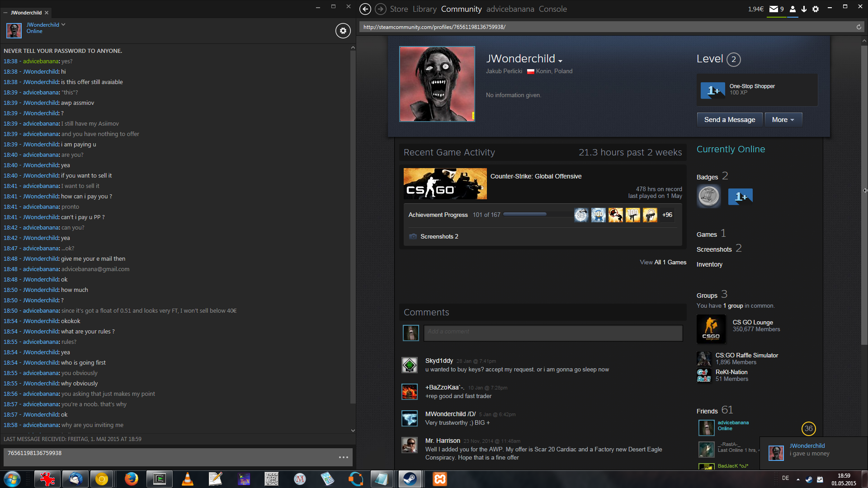Expand the More dropdown on the profile
Viewport: 868px width, 488px height.
click(x=783, y=120)
